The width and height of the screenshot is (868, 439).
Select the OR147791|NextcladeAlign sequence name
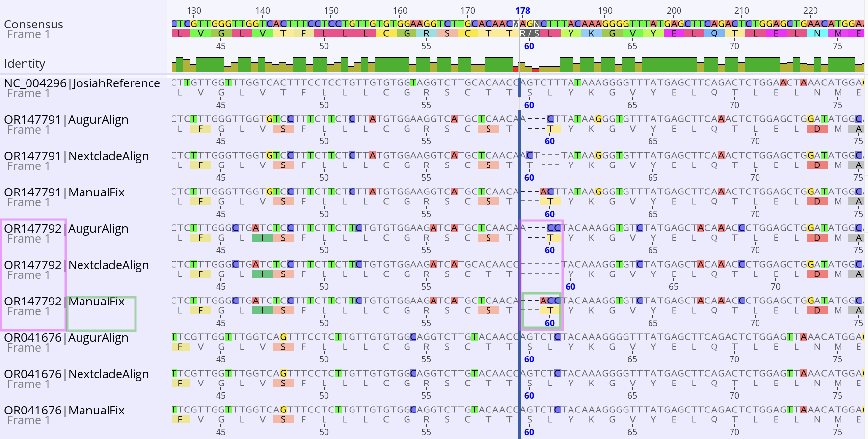coord(77,156)
